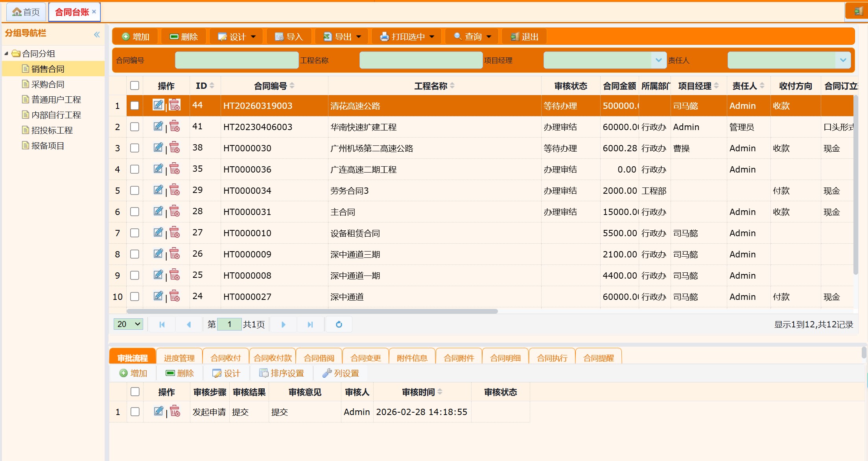Open the 首页 tab
Viewport: 868px width, 461px height.
click(26, 12)
